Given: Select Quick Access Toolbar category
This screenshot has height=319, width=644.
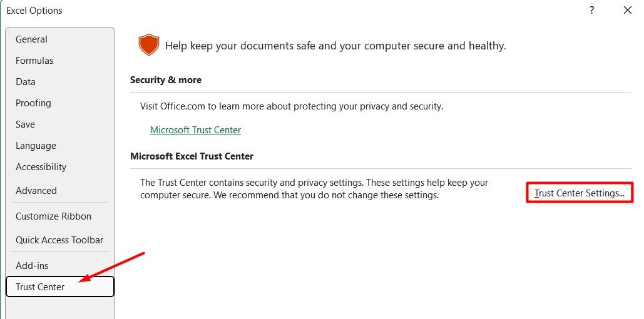Looking at the screenshot, I should coord(60,240).
